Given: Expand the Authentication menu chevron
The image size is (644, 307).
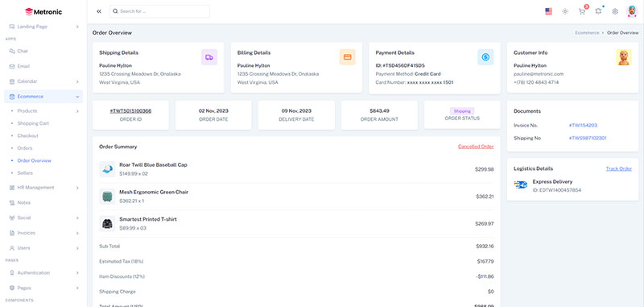Looking at the screenshot, I should pos(77,273).
